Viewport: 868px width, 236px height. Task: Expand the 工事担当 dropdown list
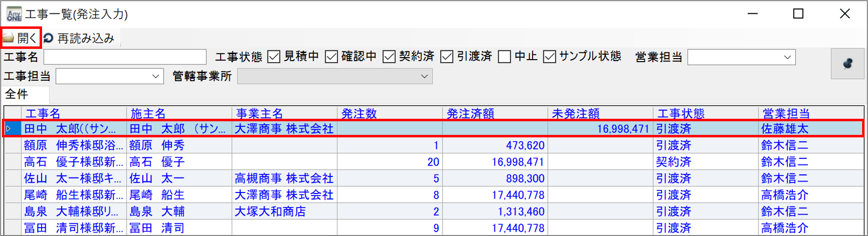155,76
